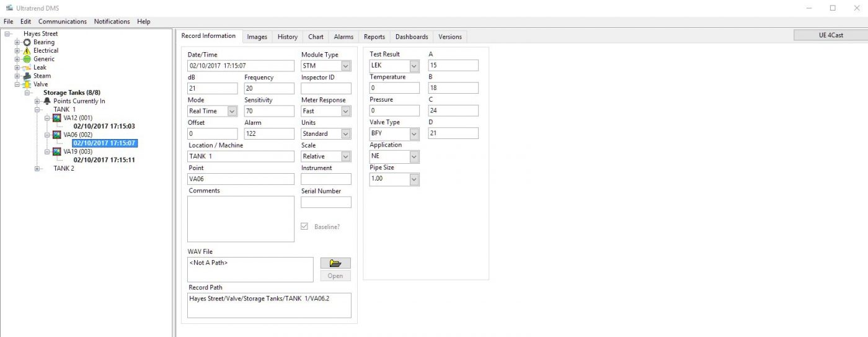The width and height of the screenshot is (868, 337).
Task: Open the Valve Type dropdown
Action: pos(414,133)
